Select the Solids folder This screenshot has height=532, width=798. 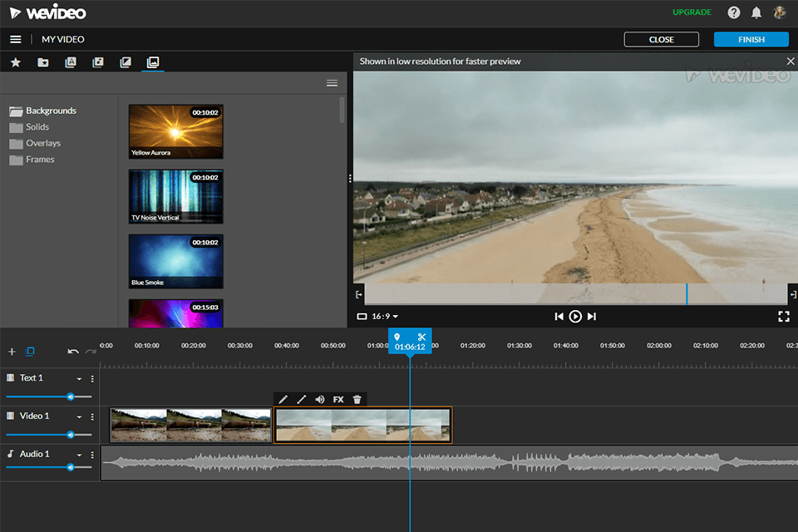pos(29,126)
